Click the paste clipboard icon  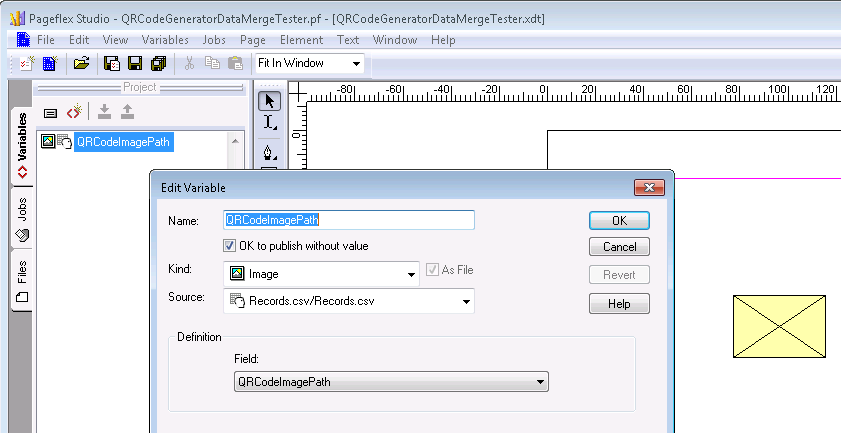tap(235, 63)
